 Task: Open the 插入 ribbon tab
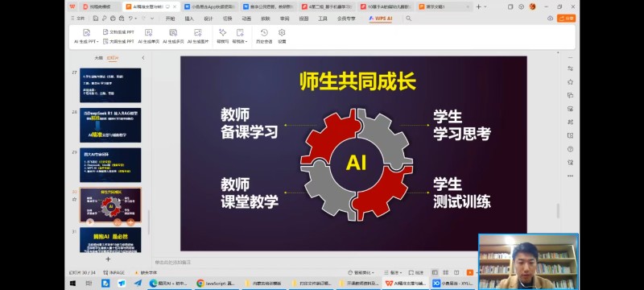[189, 19]
